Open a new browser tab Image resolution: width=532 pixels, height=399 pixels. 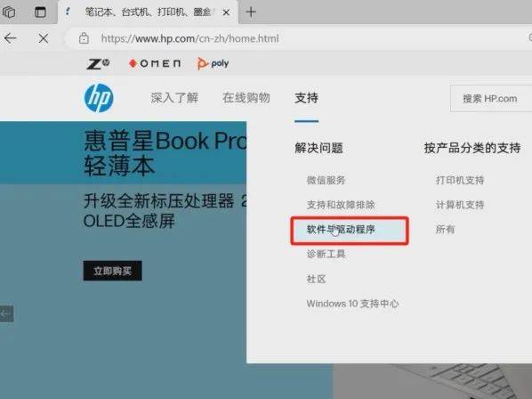tap(251, 12)
